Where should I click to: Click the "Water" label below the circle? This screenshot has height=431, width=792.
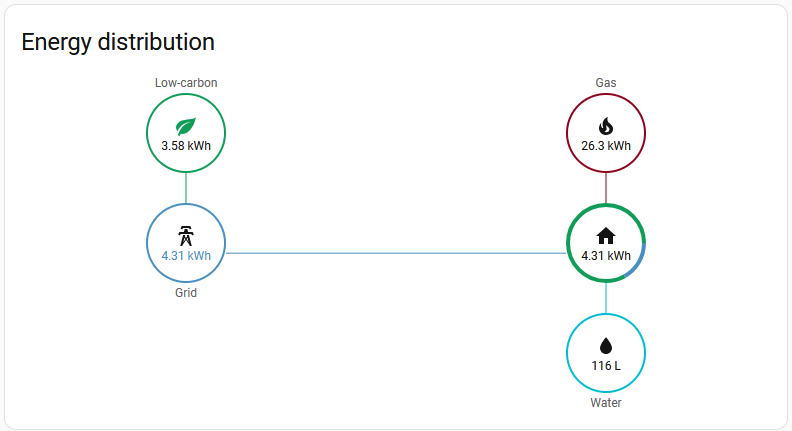[x=606, y=403]
